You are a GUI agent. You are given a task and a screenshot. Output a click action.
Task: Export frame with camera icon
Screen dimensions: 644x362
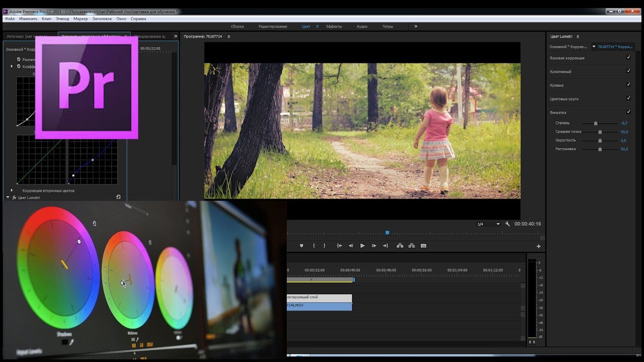(x=423, y=246)
